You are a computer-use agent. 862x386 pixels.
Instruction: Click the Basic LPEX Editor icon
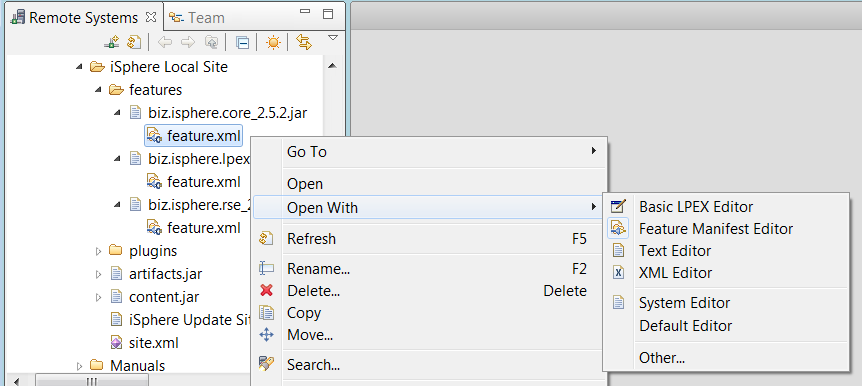(x=618, y=207)
